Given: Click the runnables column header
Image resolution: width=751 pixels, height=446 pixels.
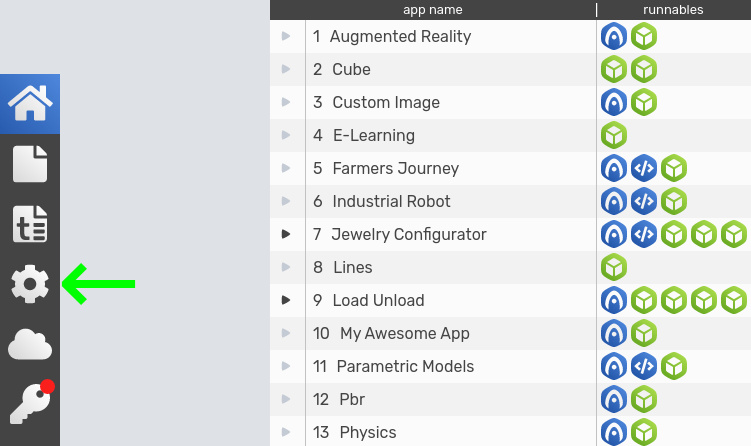Looking at the screenshot, I should [x=673, y=10].
